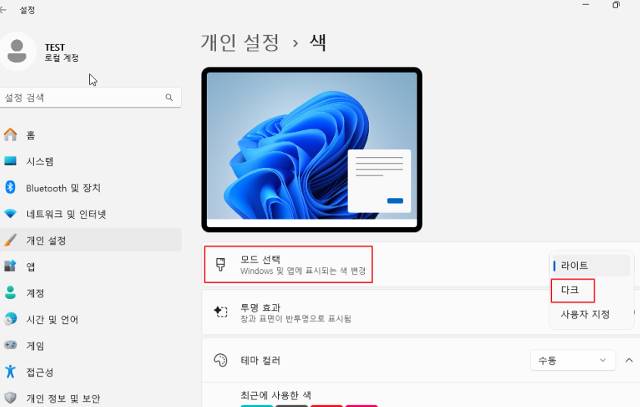Open the 네트워크 및 인터넷 icon
Screen dimensions: 640x407
coord(10,214)
